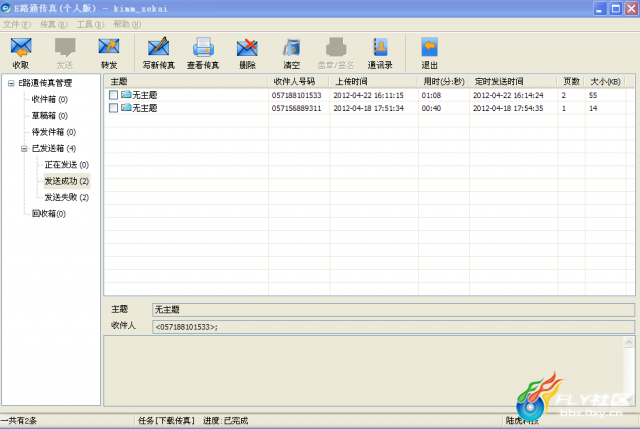
Task: Sort by 定时发送时间 column header
Action: coord(513,82)
